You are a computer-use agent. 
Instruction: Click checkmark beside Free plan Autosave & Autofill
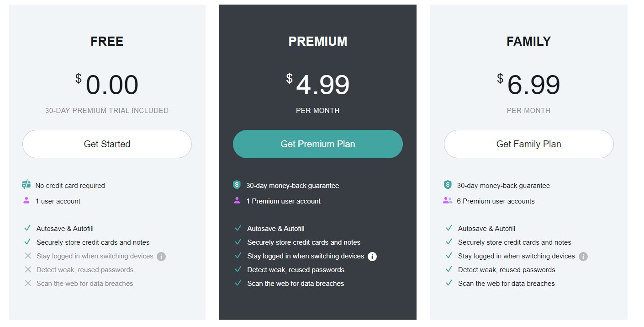pyautogui.click(x=27, y=228)
